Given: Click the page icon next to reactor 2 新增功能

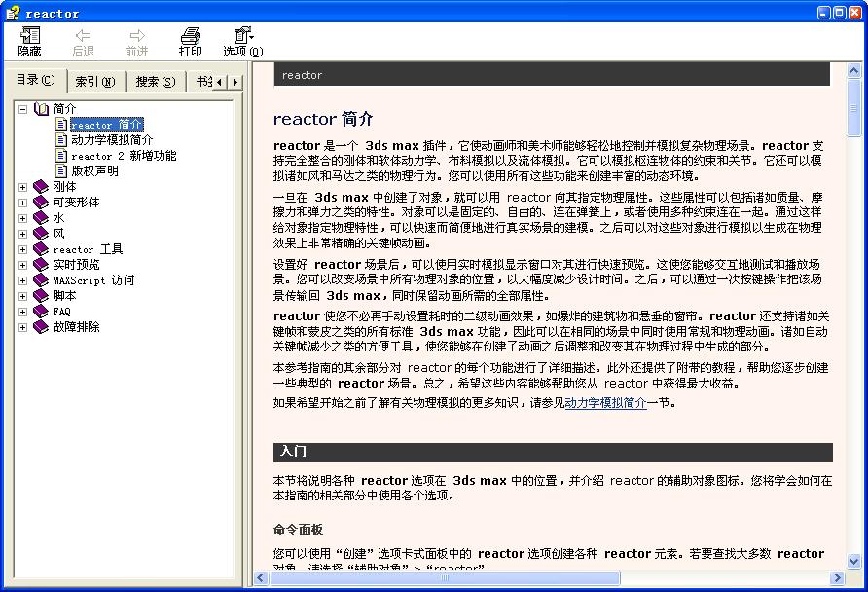Looking at the screenshot, I should click(61, 156).
